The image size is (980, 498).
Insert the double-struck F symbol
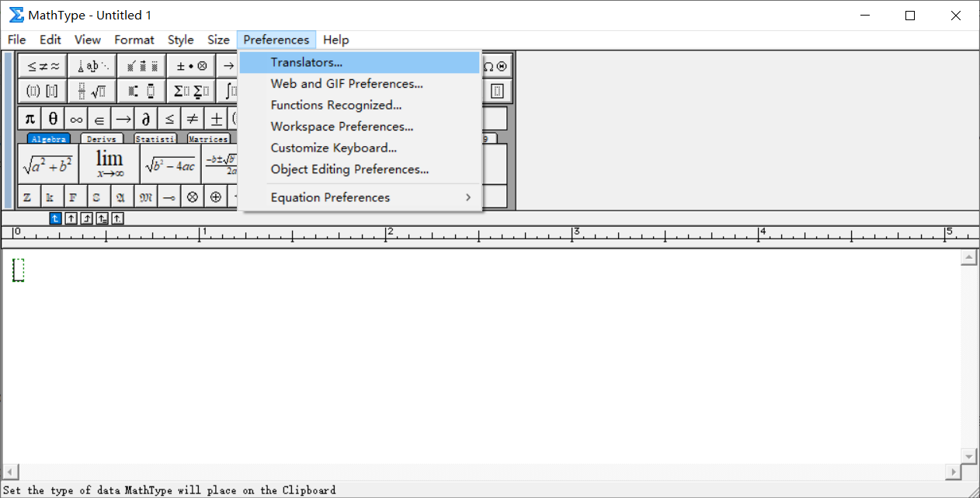tap(74, 197)
